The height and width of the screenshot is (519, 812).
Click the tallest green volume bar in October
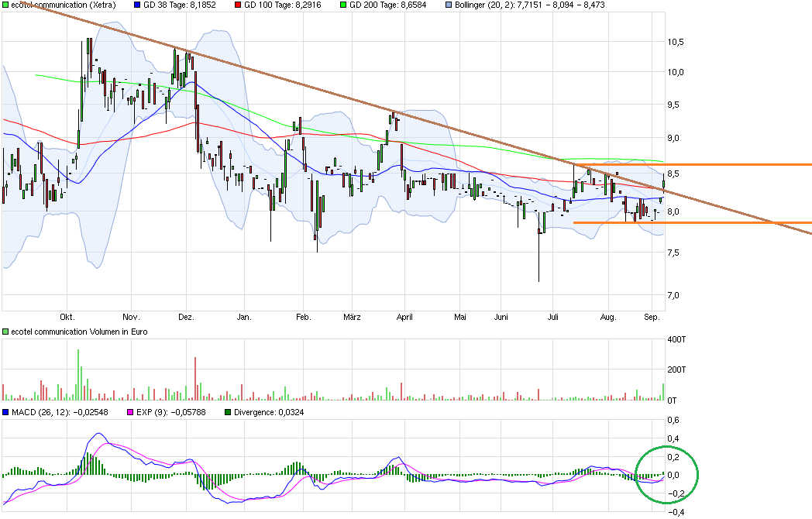78,375
